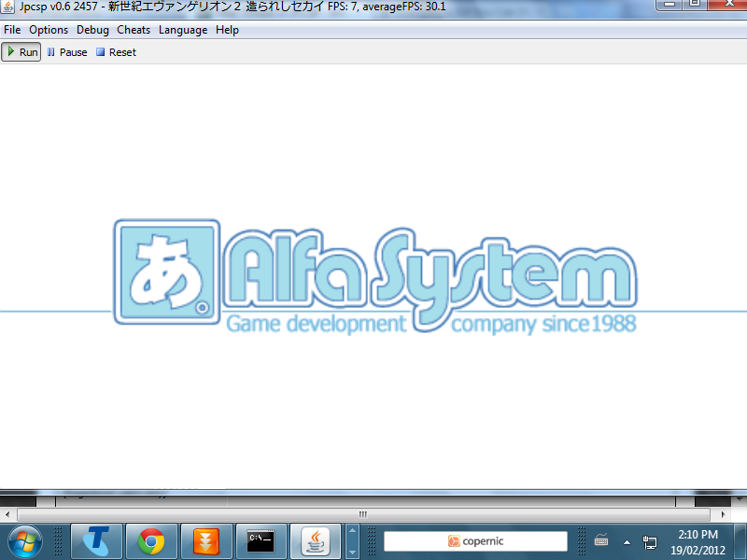
Task: Click the horizontal scrollbar left arrow
Action: coord(7,515)
